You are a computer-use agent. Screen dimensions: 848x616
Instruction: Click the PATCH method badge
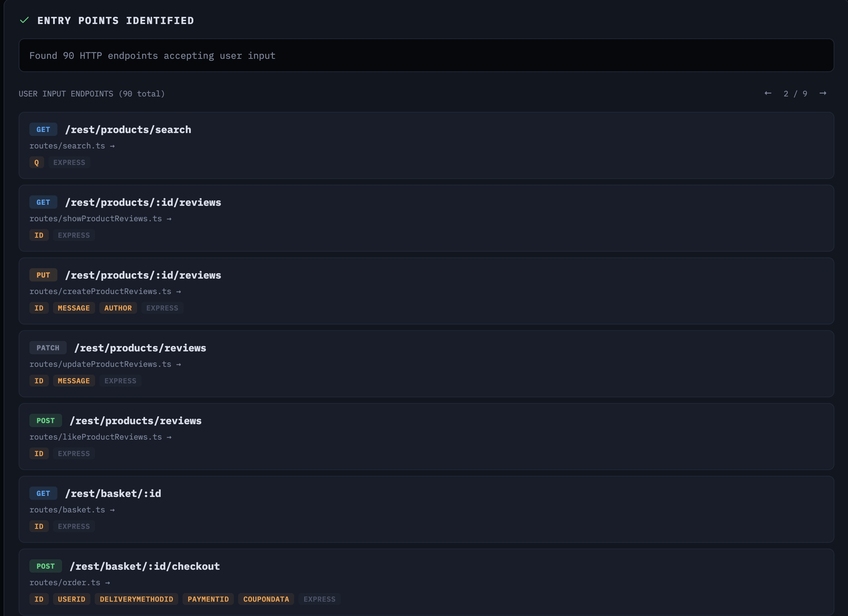pyautogui.click(x=47, y=348)
